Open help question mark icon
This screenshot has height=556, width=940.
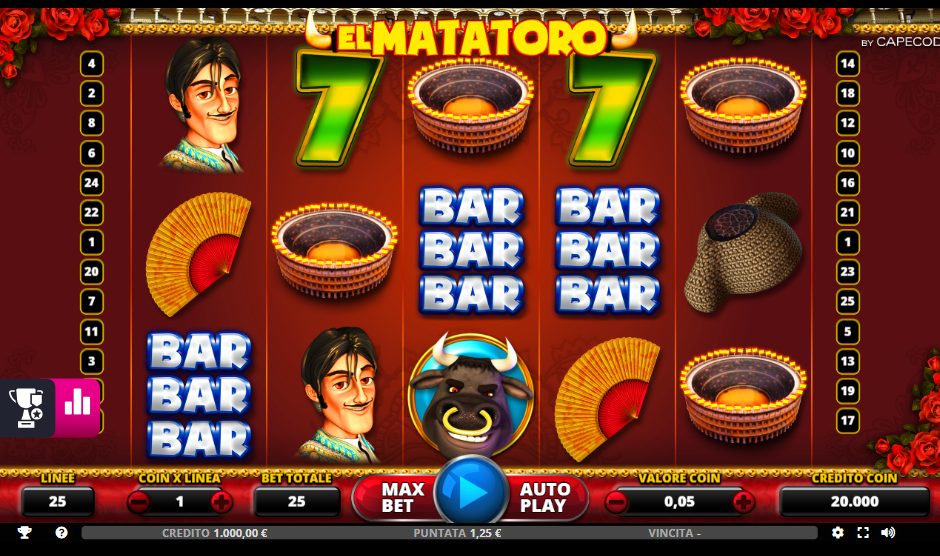pyautogui.click(x=61, y=533)
